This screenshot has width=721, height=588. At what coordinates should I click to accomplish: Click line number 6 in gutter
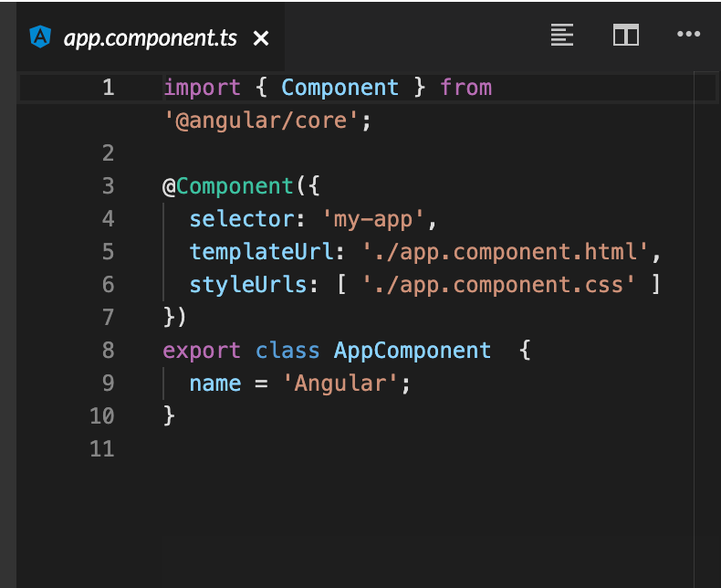click(108, 285)
